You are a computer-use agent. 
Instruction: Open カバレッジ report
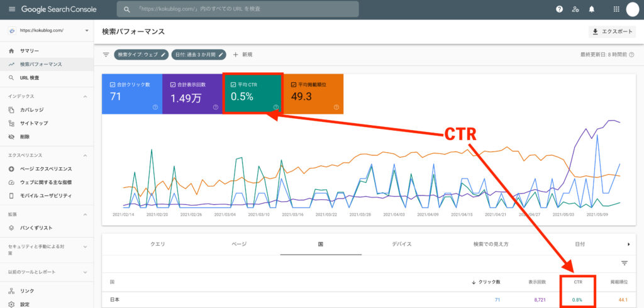coord(47,109)
